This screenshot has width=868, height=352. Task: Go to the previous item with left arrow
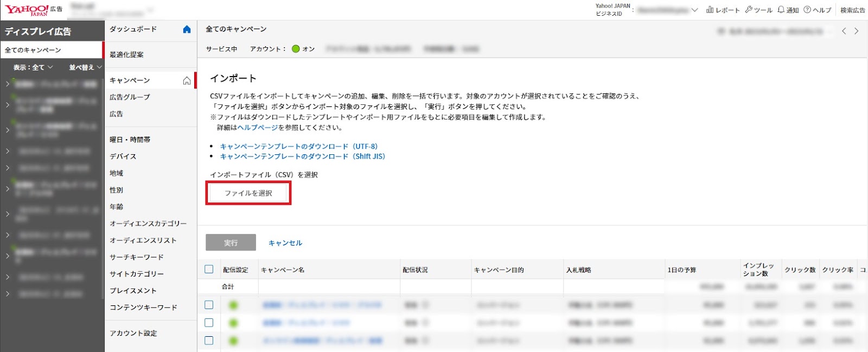(844, 31)
